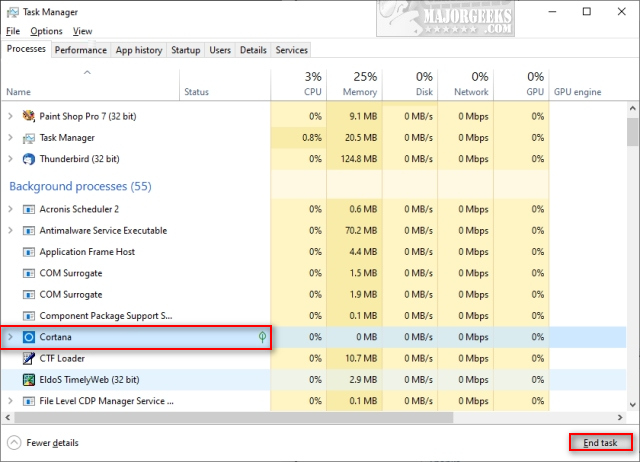Sort by the GPU engine column header
Image resolution: width=640 pixels, height=462 pixels.
pyautogui.click(x=588, y=85)
